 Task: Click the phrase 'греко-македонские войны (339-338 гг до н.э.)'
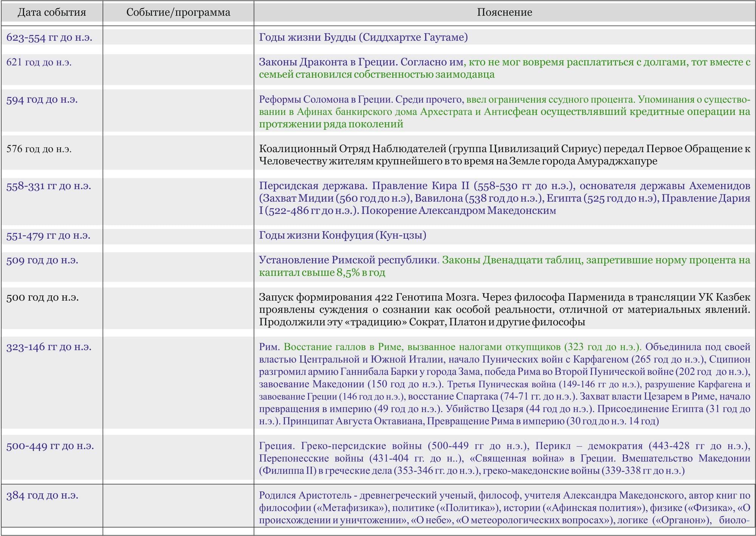click(x=584, y=471)
